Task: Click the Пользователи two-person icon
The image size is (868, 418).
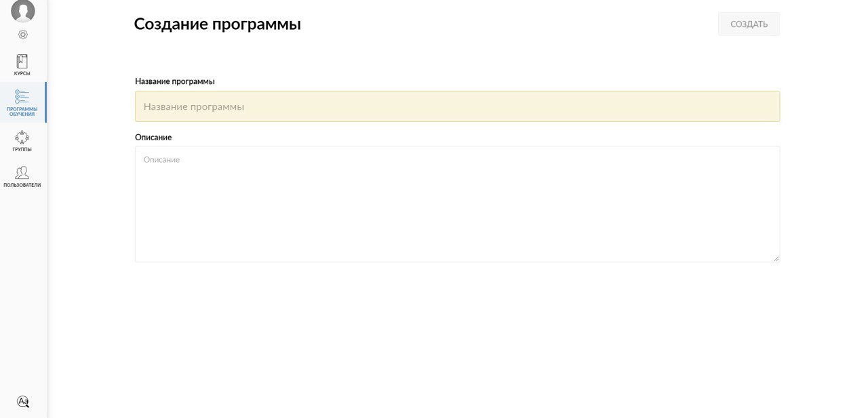Action: point(22,173)
